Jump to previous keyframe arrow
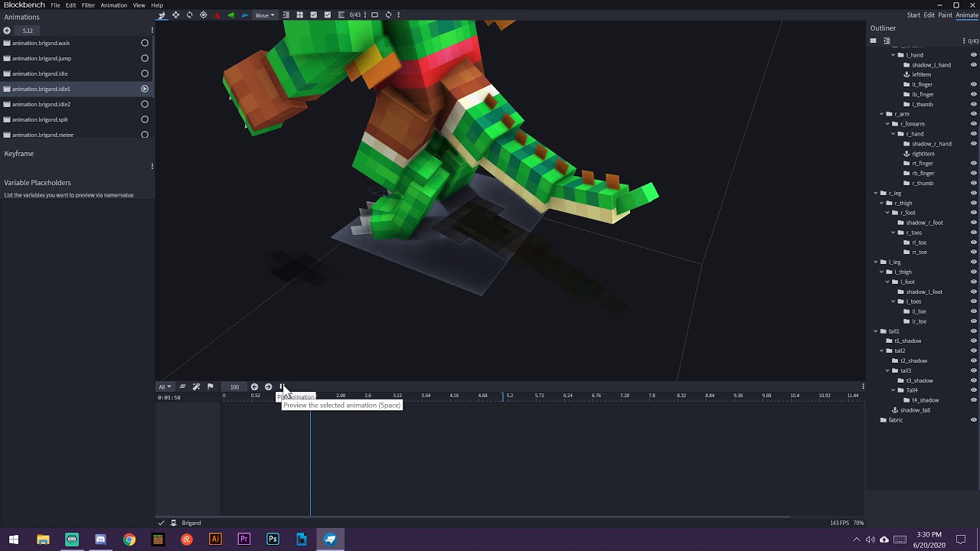The height and width of the screenshot is (551, 980). tap(254, 386)
